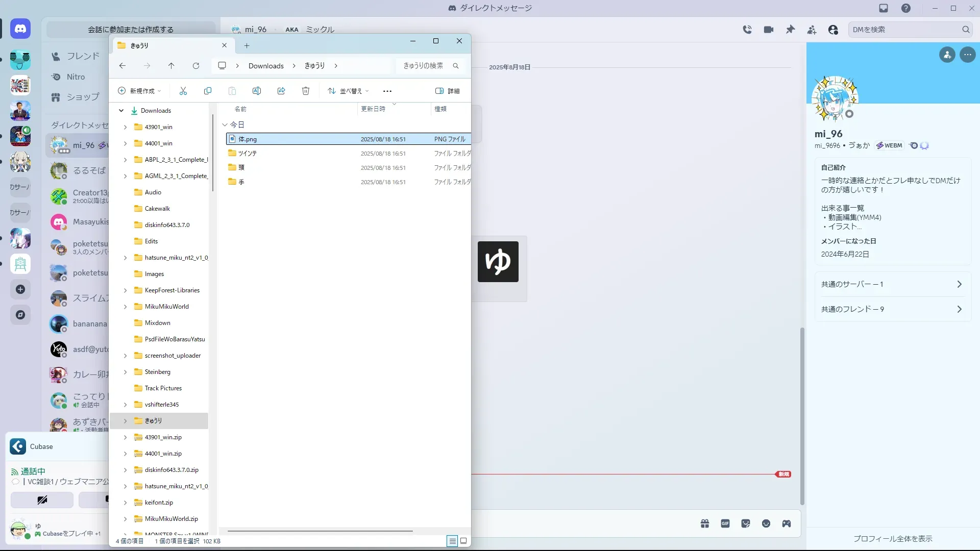This screenshot has width=980, height=551.
Task: Open the emoji picker
Action: 766,523
